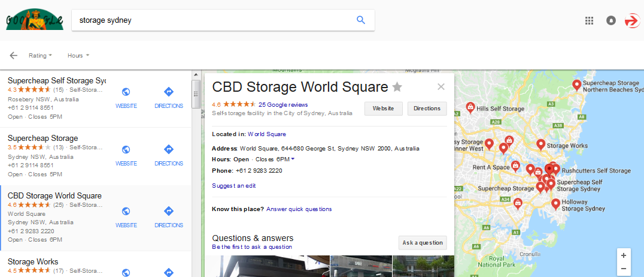Open website icon for Storage Works listing
644x277 pixels.
126,272
